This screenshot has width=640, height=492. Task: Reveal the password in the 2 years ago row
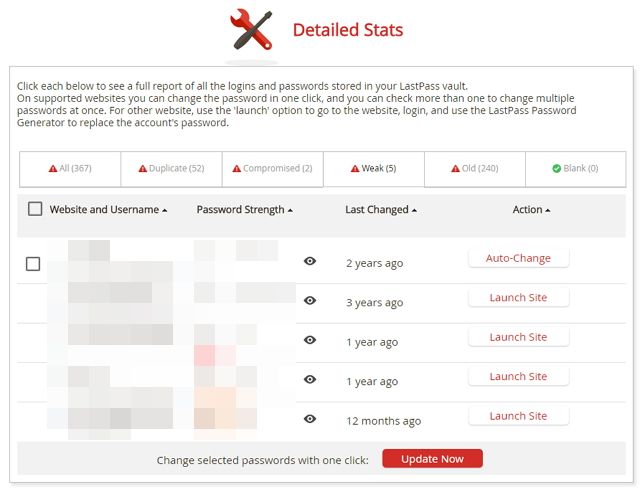click(310, 262)
